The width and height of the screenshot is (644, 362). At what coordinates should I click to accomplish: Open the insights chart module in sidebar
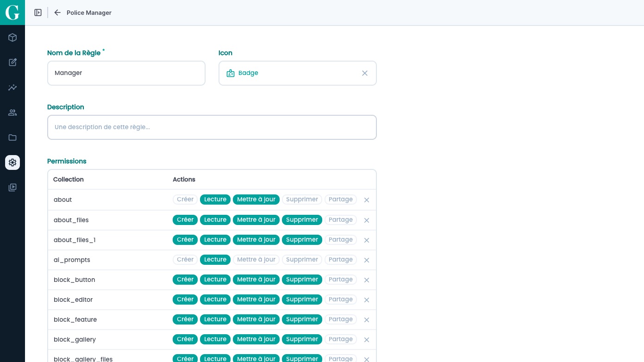coord(13,87)
